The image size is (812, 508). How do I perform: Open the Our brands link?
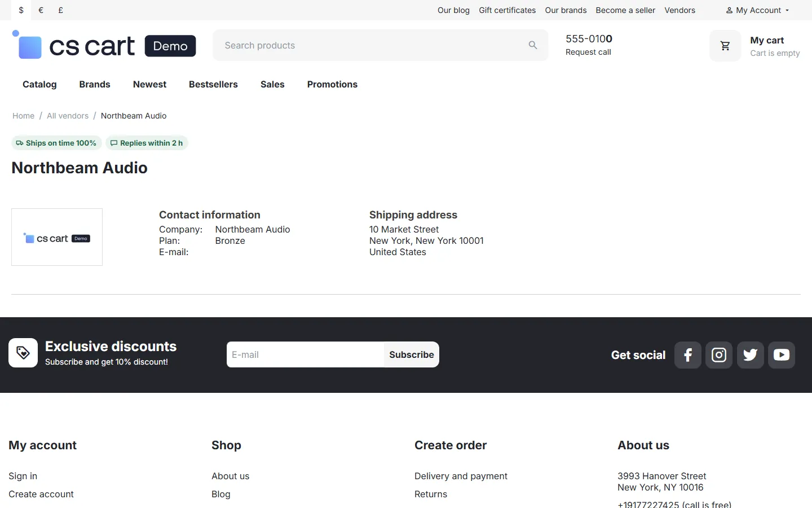pyautogui.click(x=566, y=10)
